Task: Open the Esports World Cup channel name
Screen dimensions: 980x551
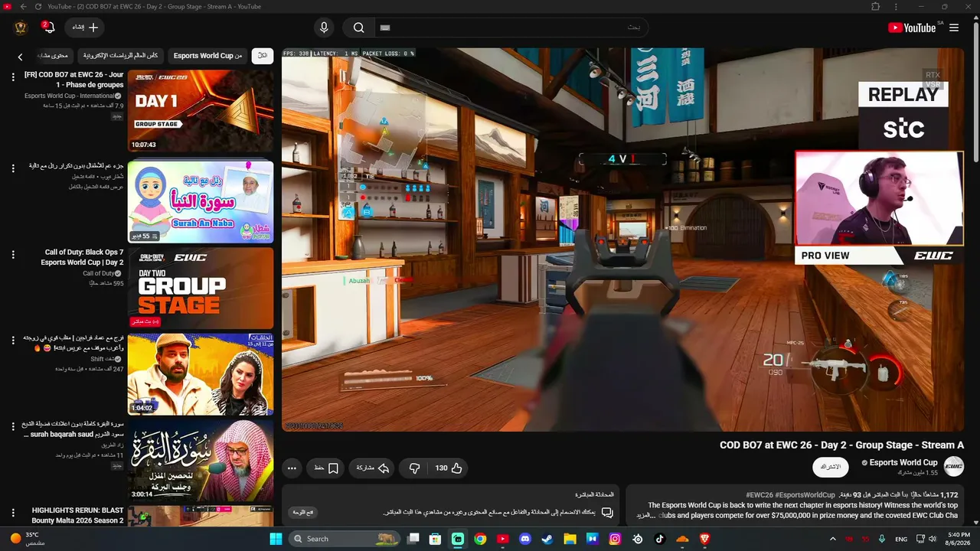Action: coord(903,462)
